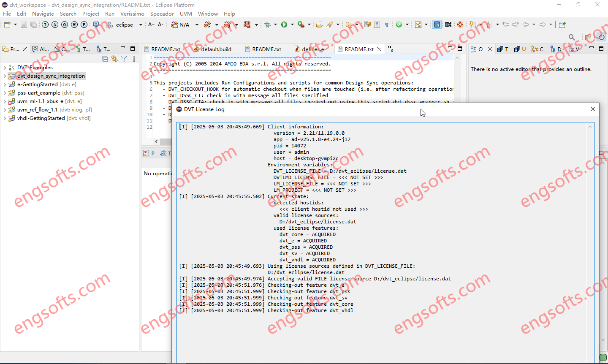Expand the e-GettingStarted project node

[x=5, y=84]
